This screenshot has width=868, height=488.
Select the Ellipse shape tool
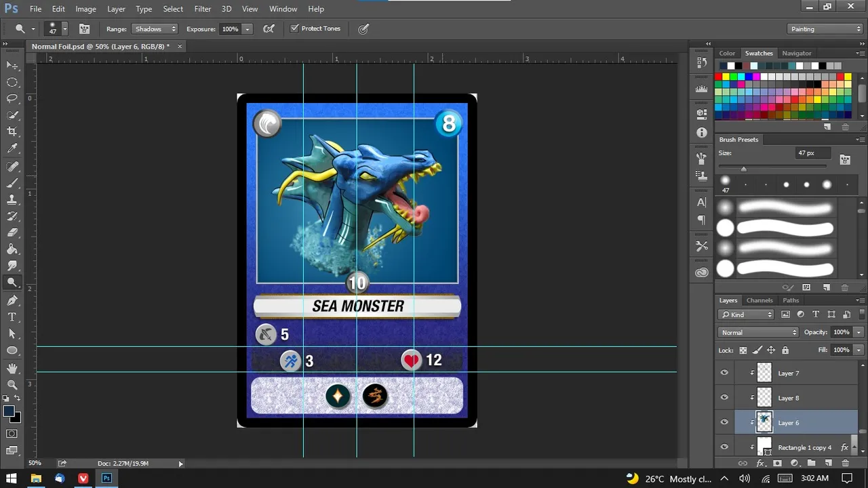[12, 350]
